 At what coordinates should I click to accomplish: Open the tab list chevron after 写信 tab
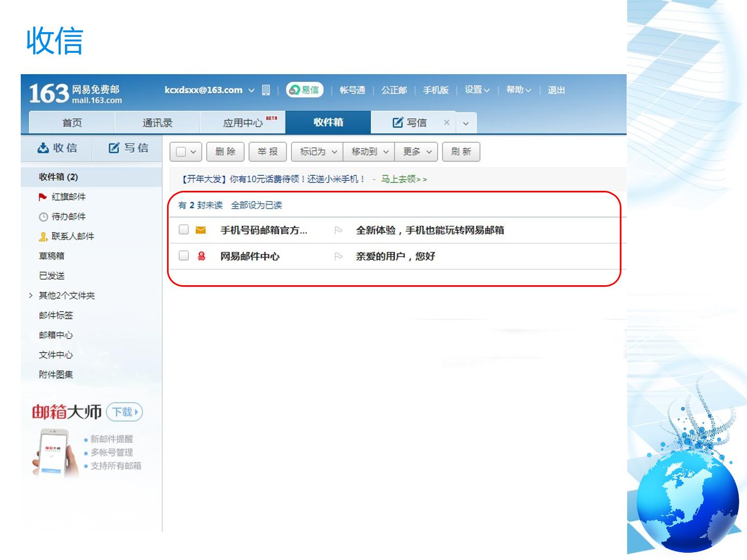click(x=466, y=123)
